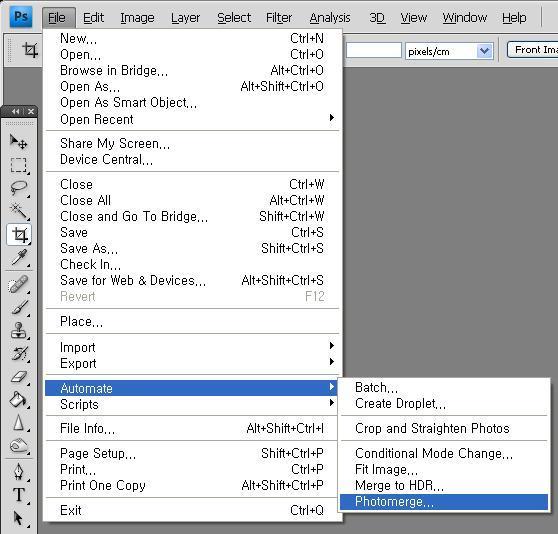
Task: Choose Create Droplet...
Action: coord(444,403)
